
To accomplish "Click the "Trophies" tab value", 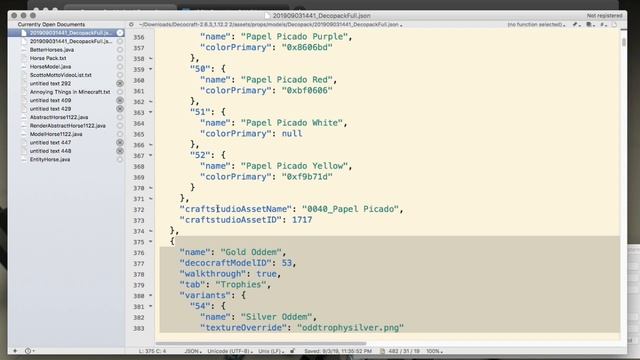I will tap(241, 284).
